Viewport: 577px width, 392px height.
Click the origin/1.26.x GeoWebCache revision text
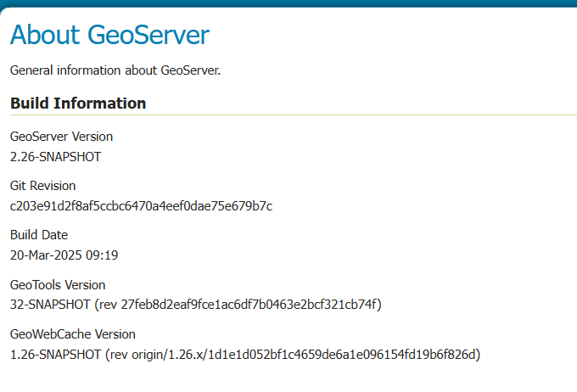point(169,355)
